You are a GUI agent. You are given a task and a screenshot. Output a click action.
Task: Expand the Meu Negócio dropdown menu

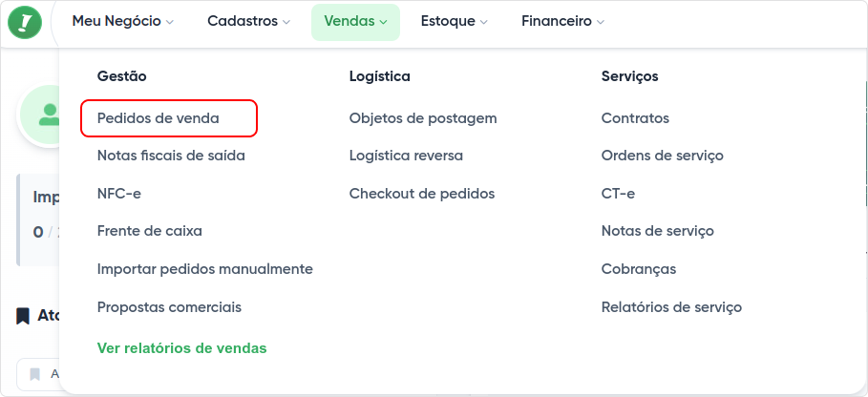(122, 21)
